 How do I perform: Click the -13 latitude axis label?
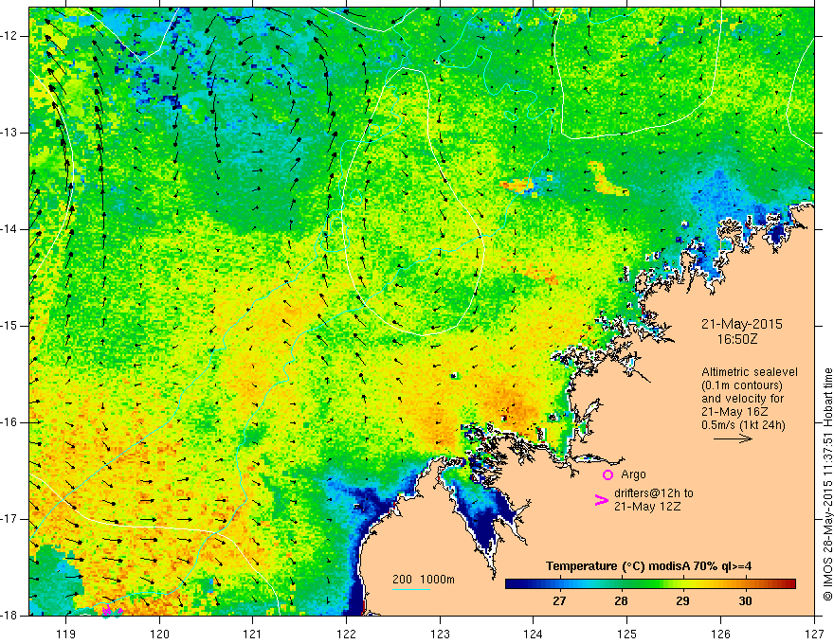(x=9, y=133)
